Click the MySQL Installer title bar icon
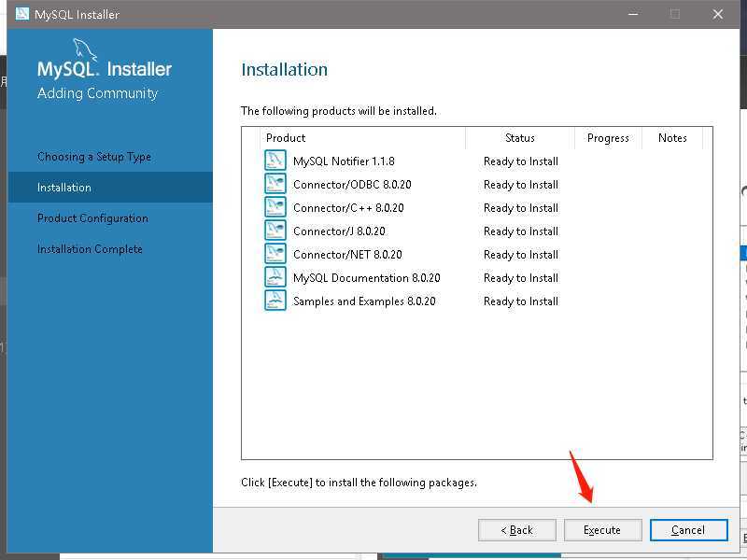This screenshot has width=747, height=560. click(x=21, y=13)
